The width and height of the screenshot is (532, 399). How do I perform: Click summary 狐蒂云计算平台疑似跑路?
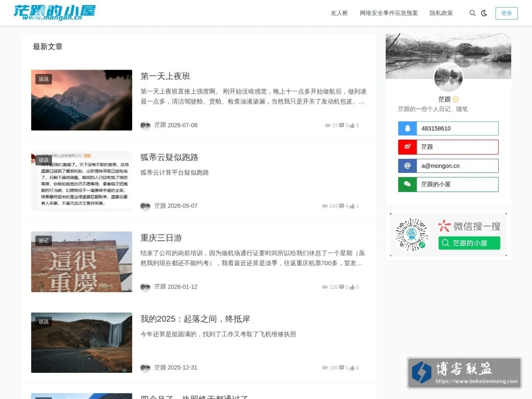tap(175, 172)
